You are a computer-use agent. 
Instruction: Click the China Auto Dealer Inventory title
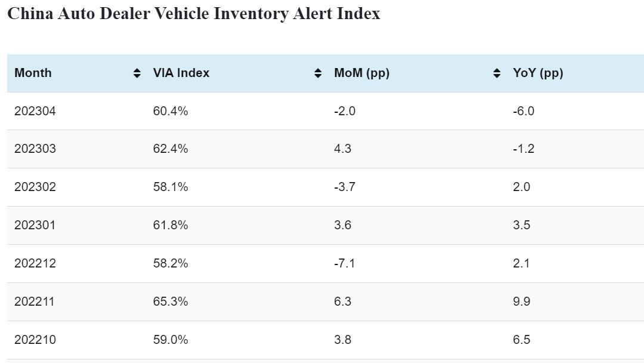194,14
